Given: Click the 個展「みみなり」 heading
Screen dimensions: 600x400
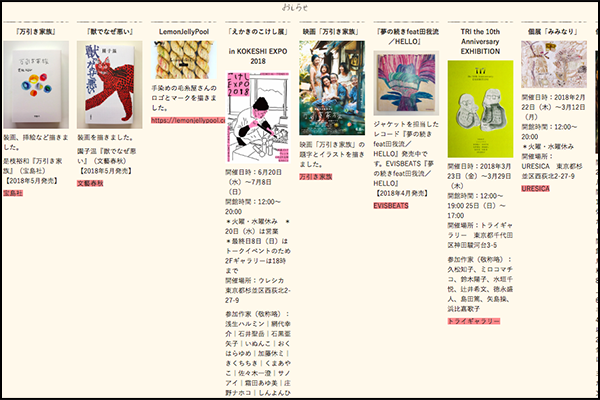Looking at the screenshot, I should point(551,32).
